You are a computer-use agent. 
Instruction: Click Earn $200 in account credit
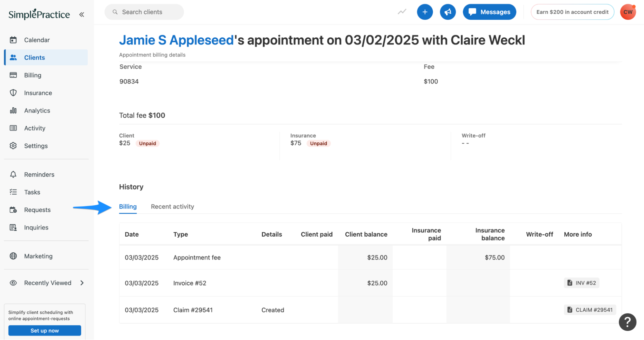point(572,12)
